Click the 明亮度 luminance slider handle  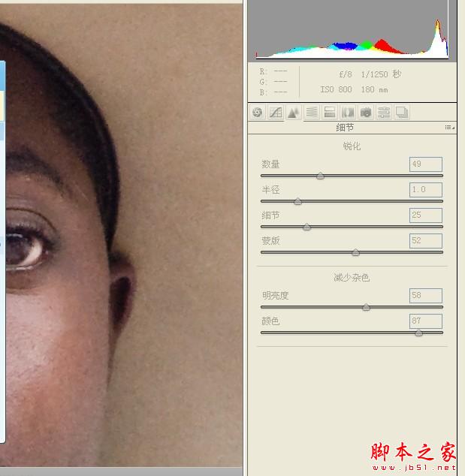click(366, 307)
